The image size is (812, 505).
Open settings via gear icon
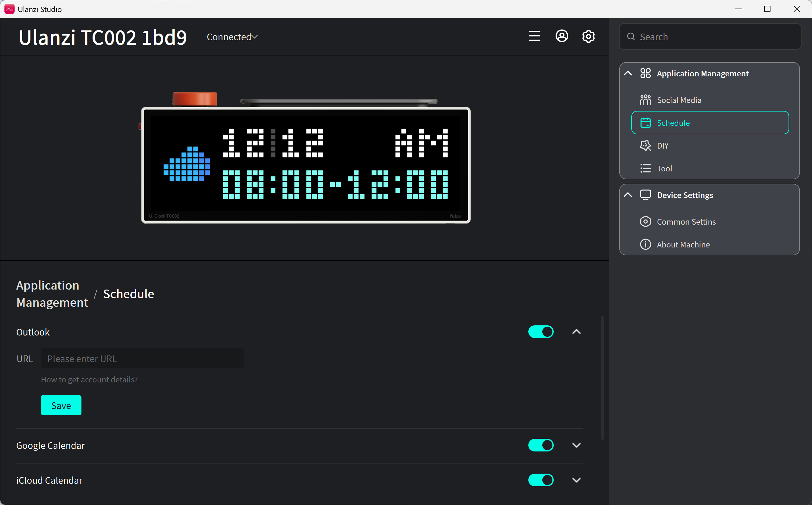tap(589, 36)
